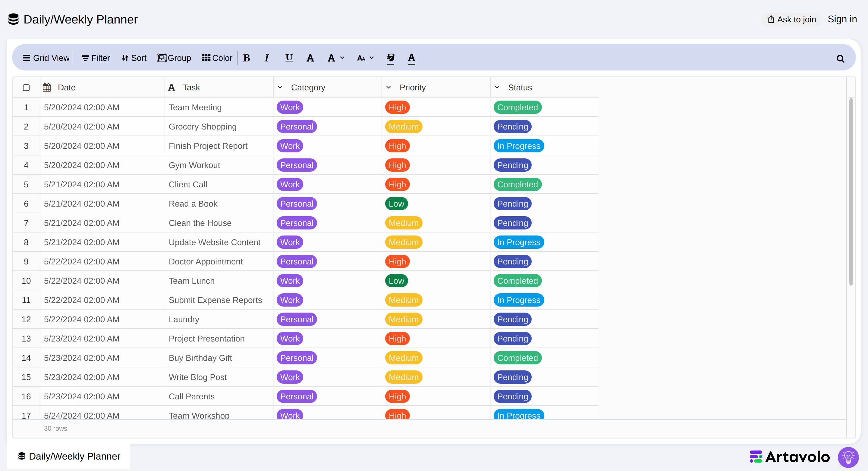
Task: Click the vertical table scrollbar
Action: pos(851,192)
